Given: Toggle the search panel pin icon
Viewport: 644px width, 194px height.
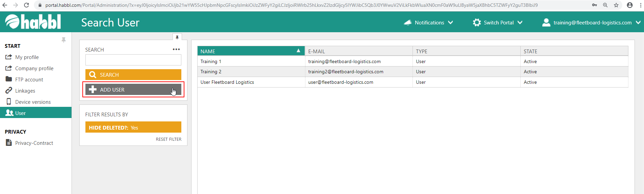Looking at the screenshot, I should 177,37.
